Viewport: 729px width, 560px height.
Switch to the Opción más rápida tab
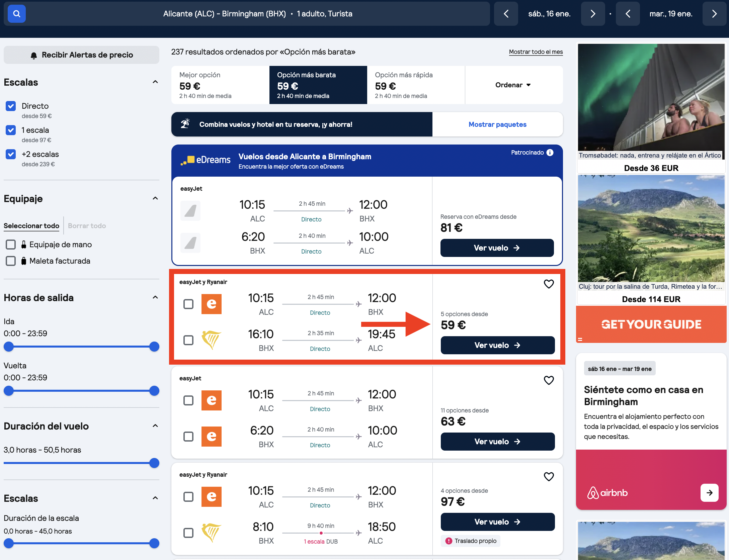pos(416,85)
